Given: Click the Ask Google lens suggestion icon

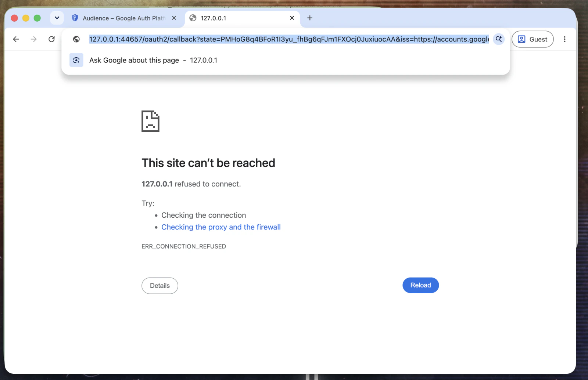Looking at the screenshot, I should 76,60.
